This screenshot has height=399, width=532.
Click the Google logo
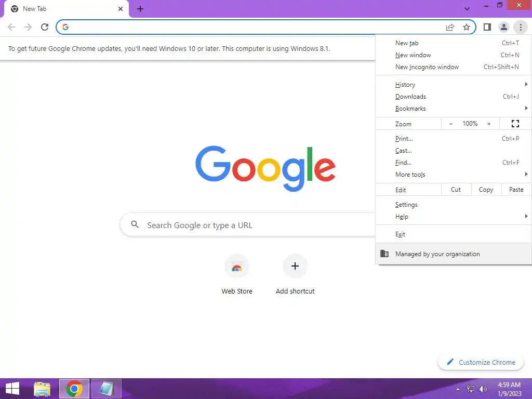point(265,168)
